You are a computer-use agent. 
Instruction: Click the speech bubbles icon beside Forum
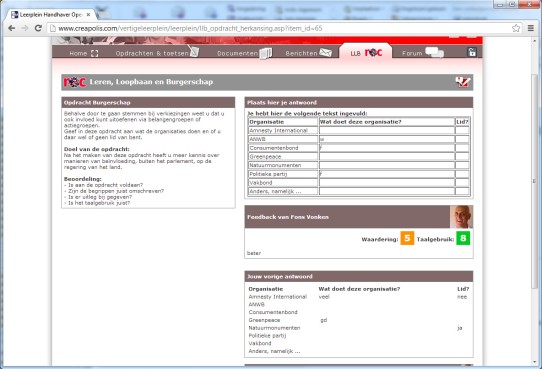click(x=434, y=53)
